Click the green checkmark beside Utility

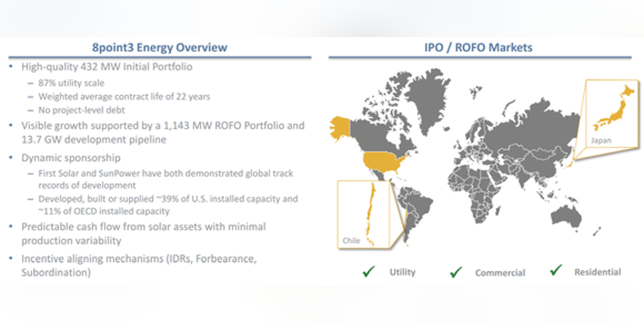[369, 271]
